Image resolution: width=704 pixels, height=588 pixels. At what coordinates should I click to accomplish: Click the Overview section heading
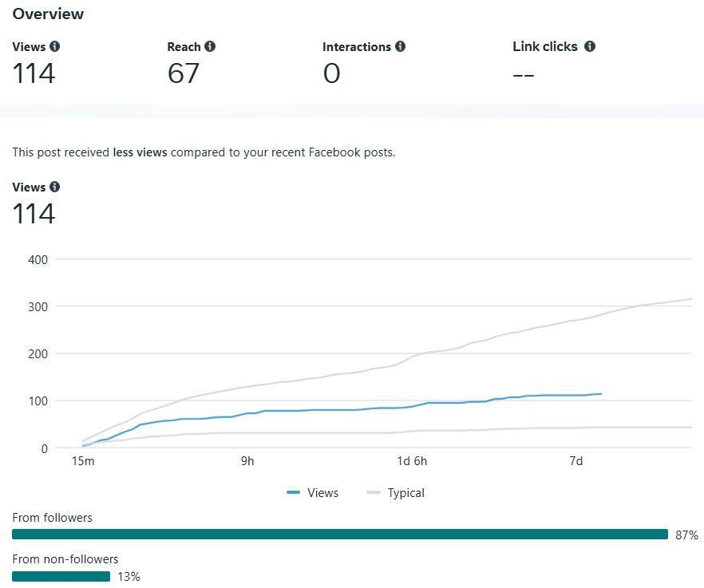(48, 14)
